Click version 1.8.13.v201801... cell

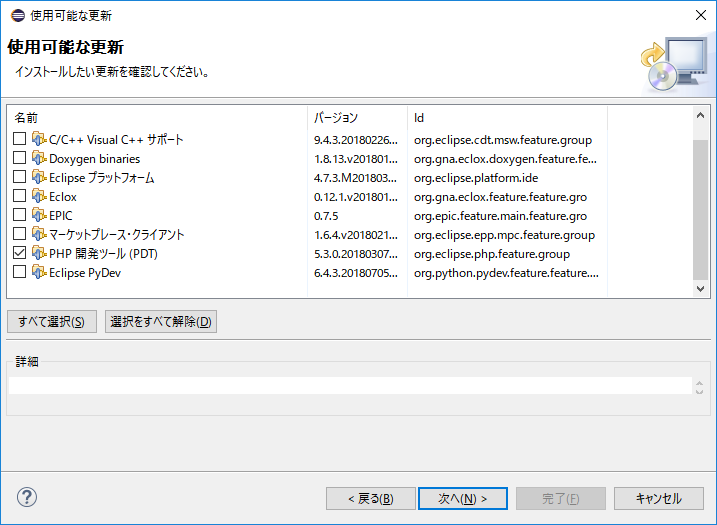click(356, 159)
